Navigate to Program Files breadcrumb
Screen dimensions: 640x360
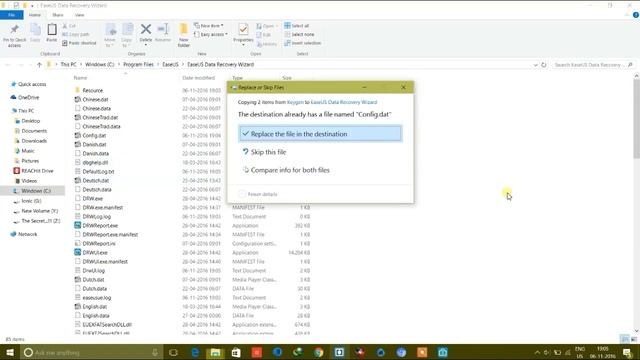138,64
